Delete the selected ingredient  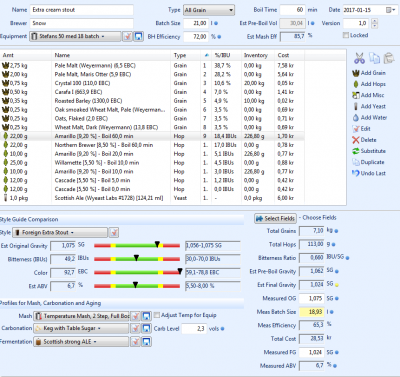[x=364, y=140]
